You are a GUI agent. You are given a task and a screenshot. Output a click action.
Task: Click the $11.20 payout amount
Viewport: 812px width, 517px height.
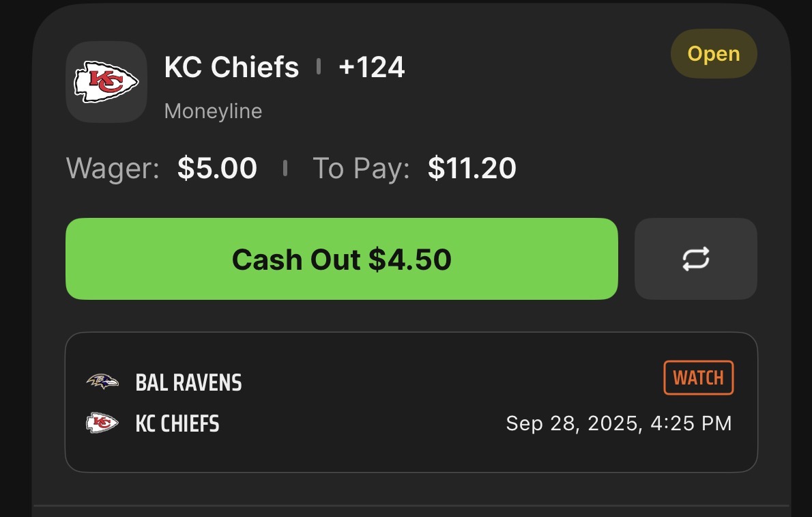[472, 168]
